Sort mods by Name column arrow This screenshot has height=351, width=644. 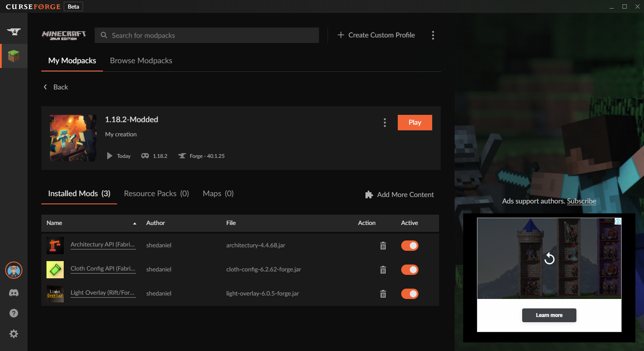(135, 223)
